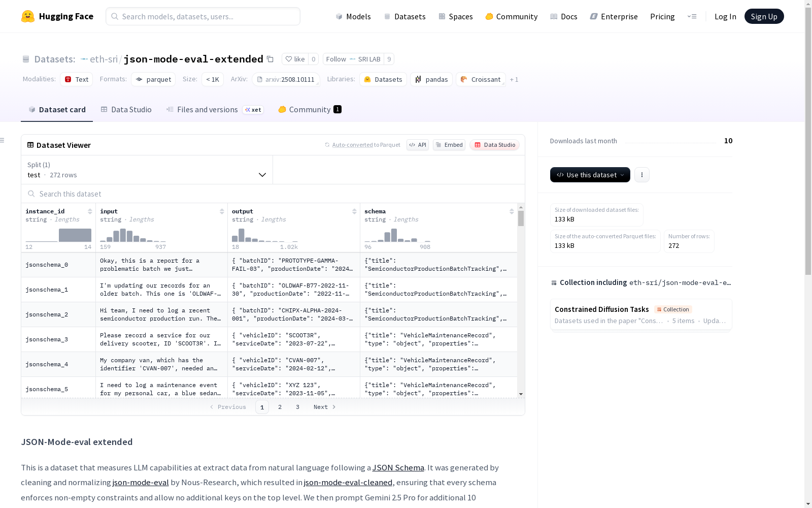Click the Sign Up button
Viewport: 812px width, 508px height.
(764, 16)
